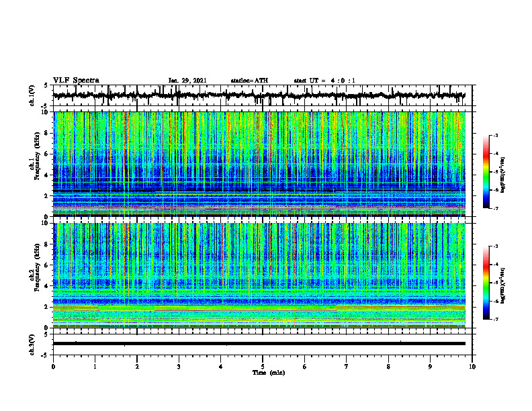Click the "VLF Spectra" plot title
Screen dimensions: 532x411
pos(76,81)
